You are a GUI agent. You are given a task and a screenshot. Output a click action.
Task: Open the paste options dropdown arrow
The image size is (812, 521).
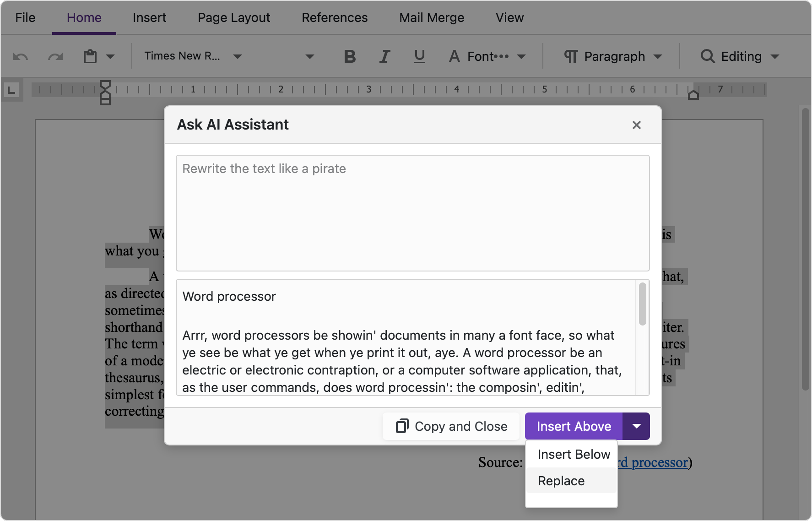tap(110, 56)
